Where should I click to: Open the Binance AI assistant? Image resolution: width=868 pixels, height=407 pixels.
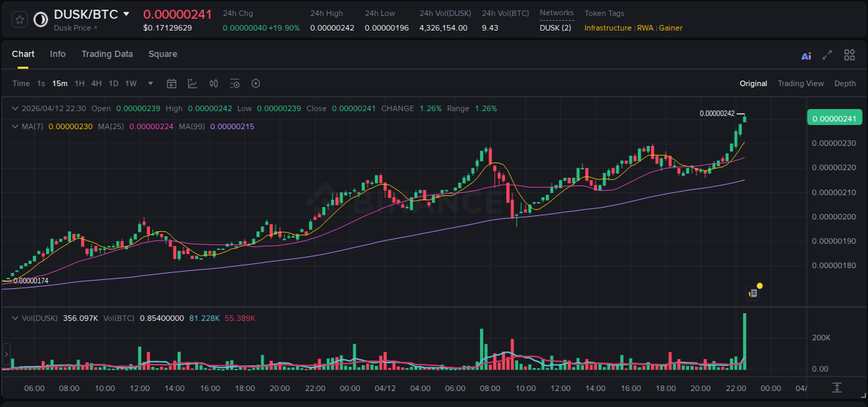(x=806, y=55)
